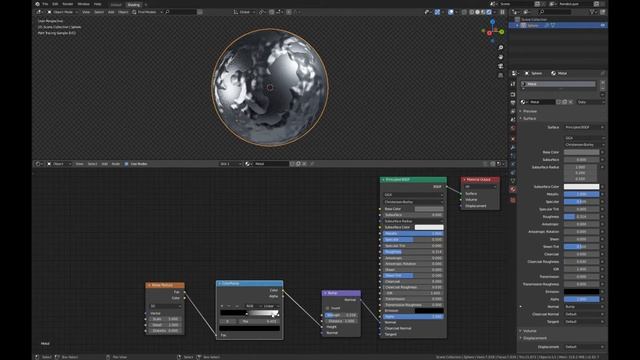Screen dimensions: 640x360
Task: Open the Modifier properties wrench tab icon
Action: click(513, 148)
